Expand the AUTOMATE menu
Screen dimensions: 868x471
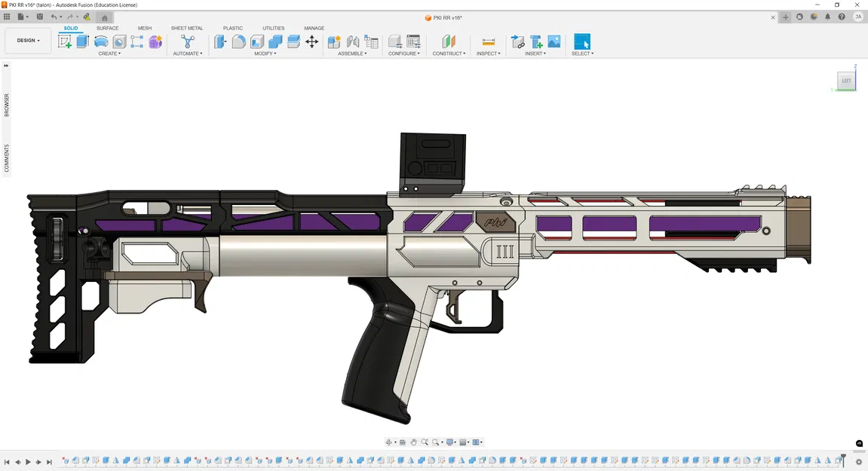pos(188,54)
